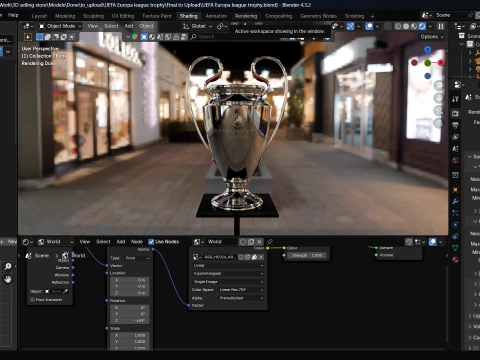Unlink the World data-block with X
480x360 pixels.
pyautogui.click(x=259, y=242)
